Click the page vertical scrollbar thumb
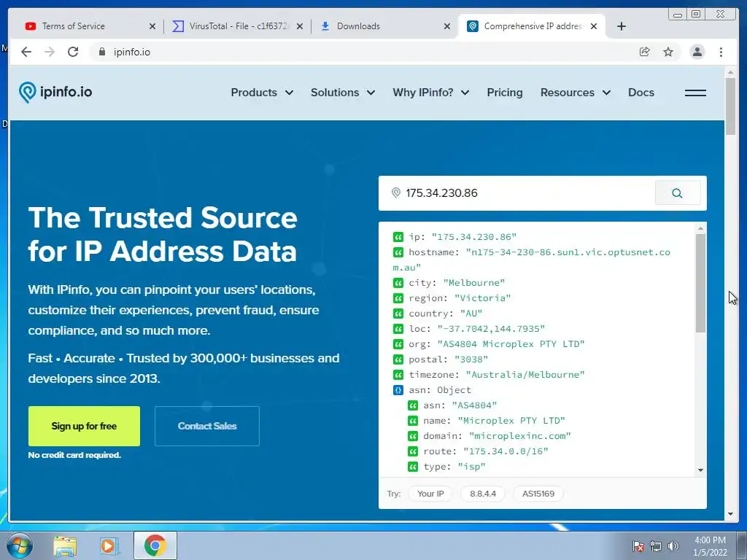Image resolution: width=747 pixels, height=560 pixels. [x=731, y=106]
